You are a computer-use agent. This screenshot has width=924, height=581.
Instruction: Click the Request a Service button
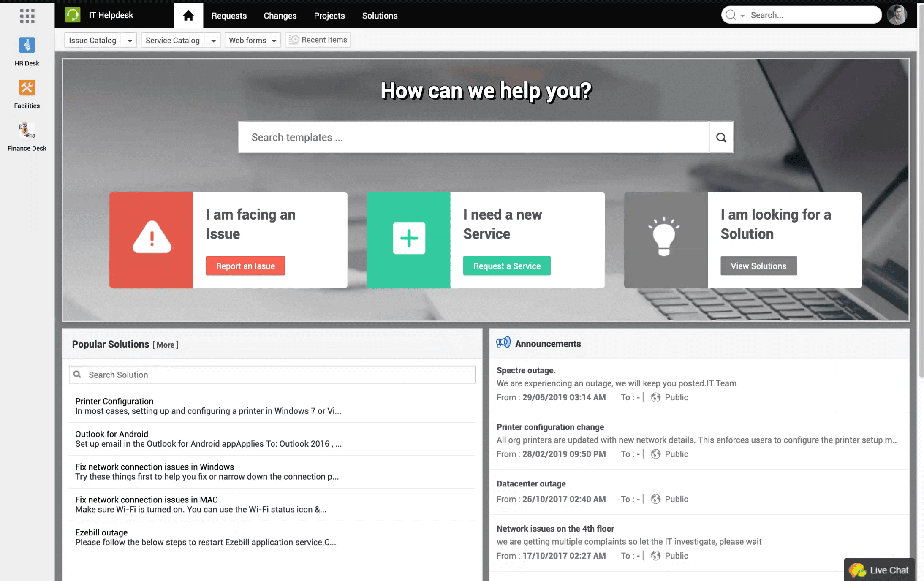coord(507,266)
